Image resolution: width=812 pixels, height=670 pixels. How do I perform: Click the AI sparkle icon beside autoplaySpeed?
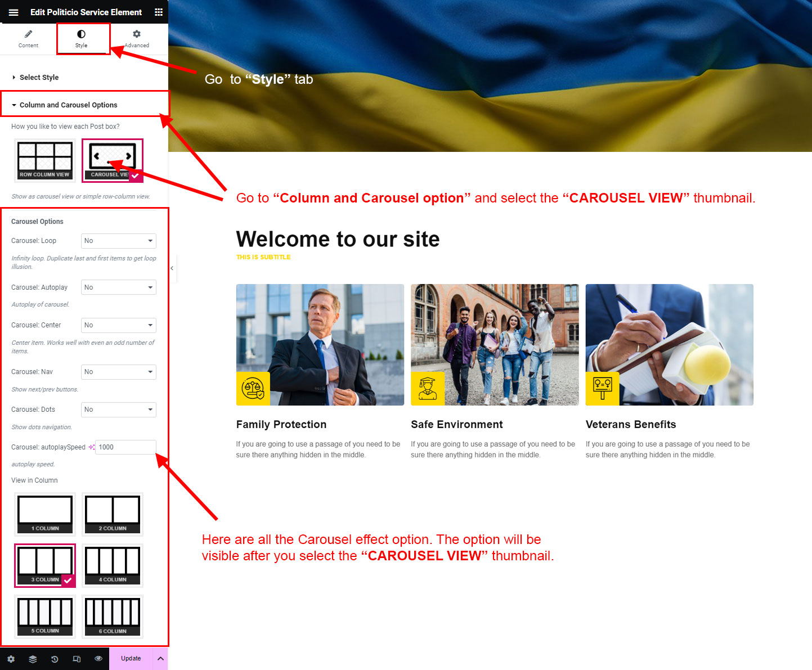click(91, 447)
